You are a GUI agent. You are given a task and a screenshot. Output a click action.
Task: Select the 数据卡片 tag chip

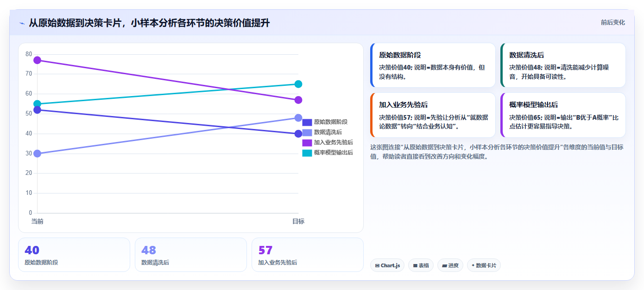(x=484, y=265)
